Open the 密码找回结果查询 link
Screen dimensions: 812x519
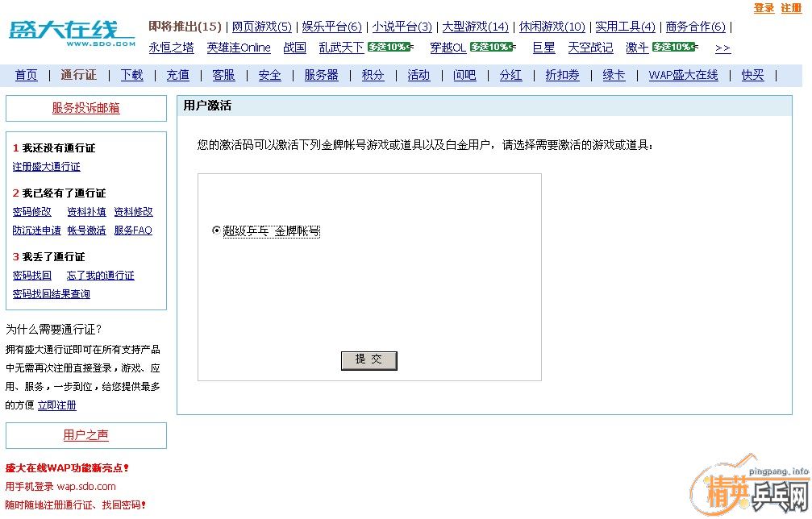51,294
